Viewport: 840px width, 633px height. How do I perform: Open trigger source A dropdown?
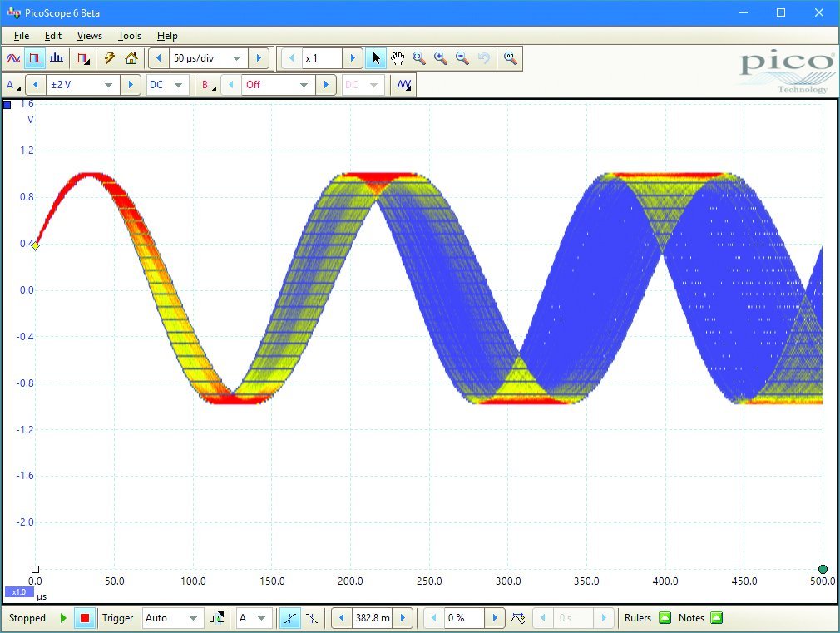click(x=252, y=618)
